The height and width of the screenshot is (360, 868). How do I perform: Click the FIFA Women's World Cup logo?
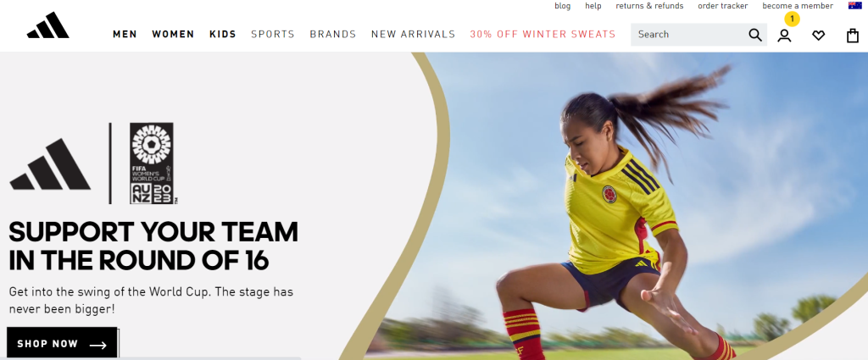152,163
